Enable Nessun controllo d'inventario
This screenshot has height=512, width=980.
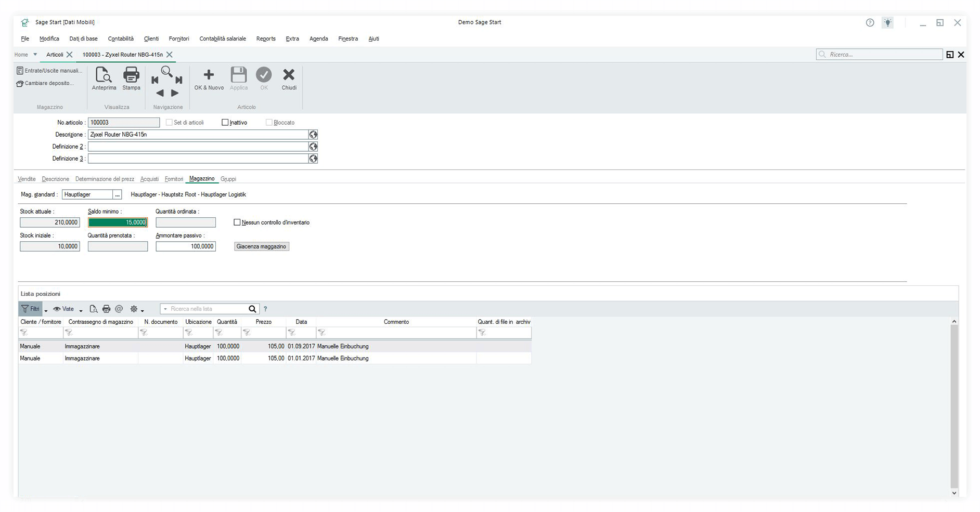[237, 222]
